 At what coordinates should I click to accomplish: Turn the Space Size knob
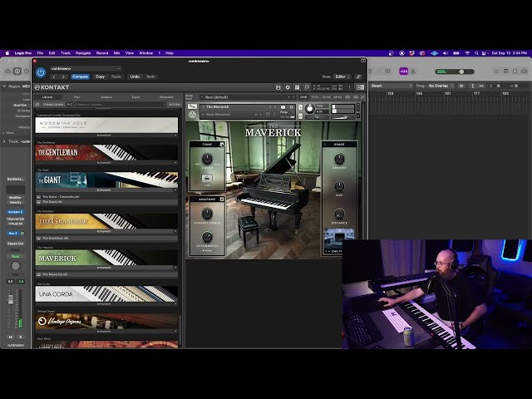339,185
